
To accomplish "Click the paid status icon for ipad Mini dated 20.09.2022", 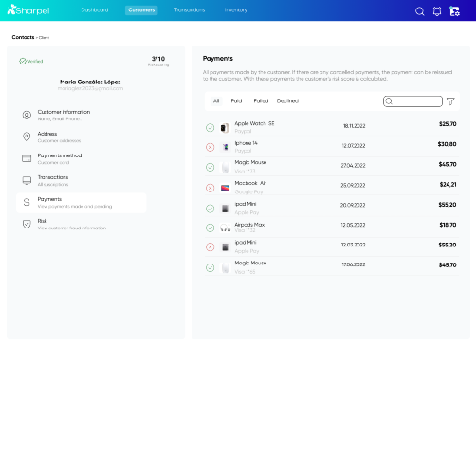I will click(210, 209).
